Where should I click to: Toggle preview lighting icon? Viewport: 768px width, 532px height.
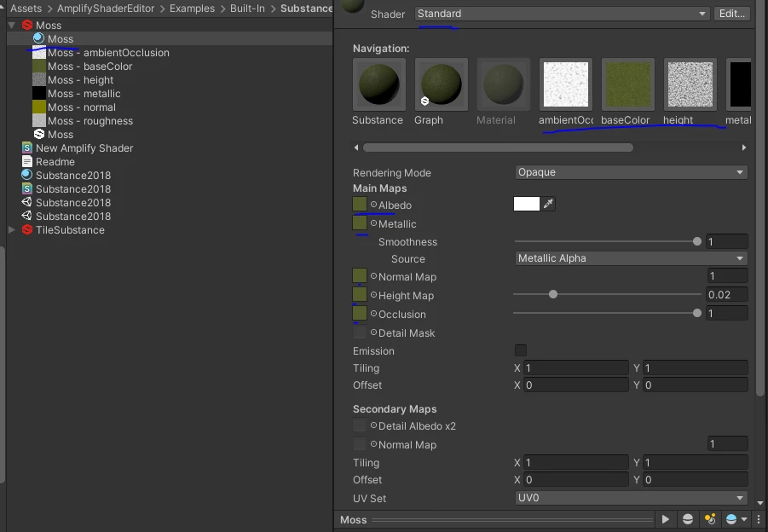click(710, 519)
